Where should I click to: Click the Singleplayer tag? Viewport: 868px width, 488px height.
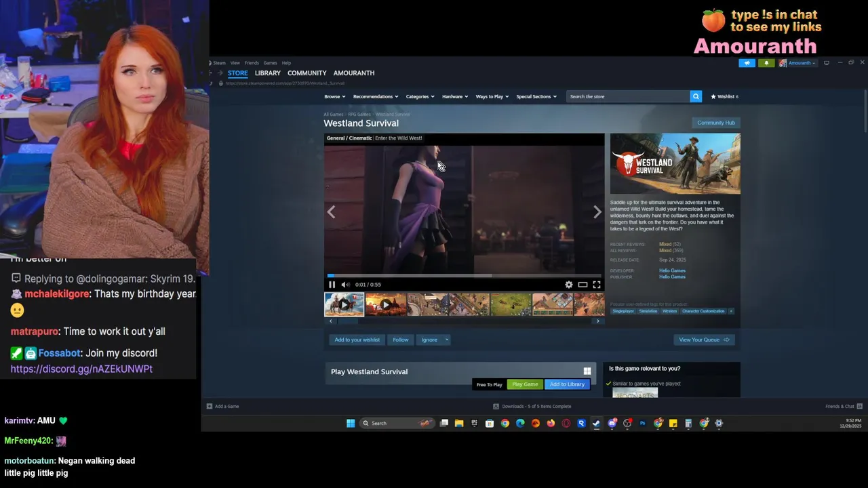pos(623,311)
